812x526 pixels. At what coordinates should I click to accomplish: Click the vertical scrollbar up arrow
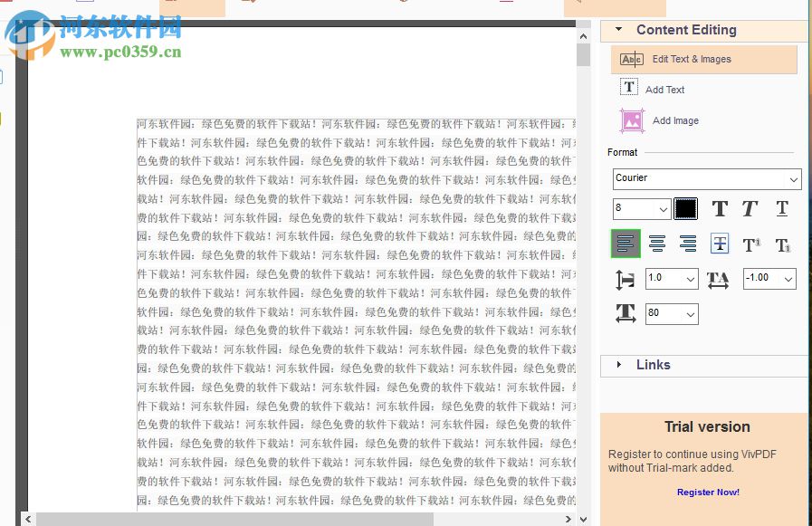click(x=584, y=36)
